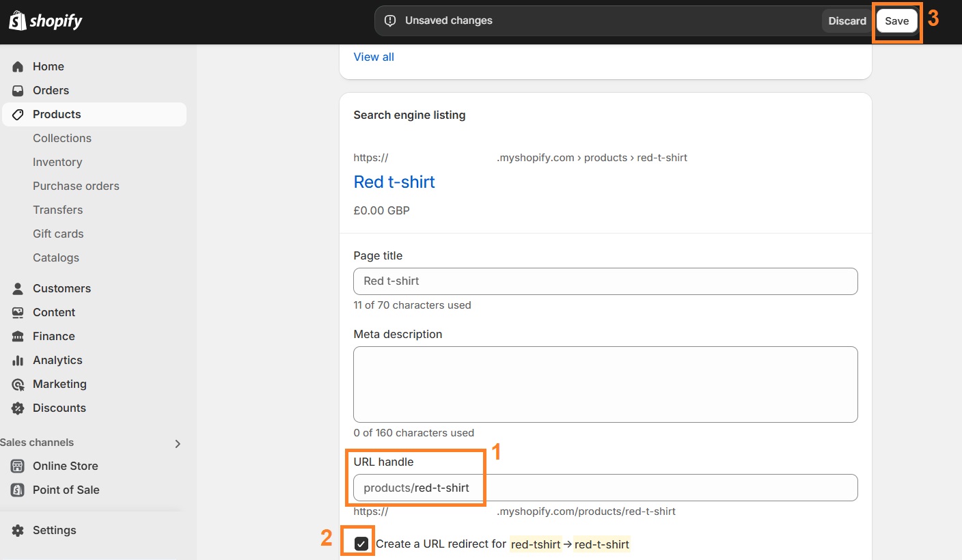Edit the URL handle input field
Screen dimensions: 962x560
(605, 488)
